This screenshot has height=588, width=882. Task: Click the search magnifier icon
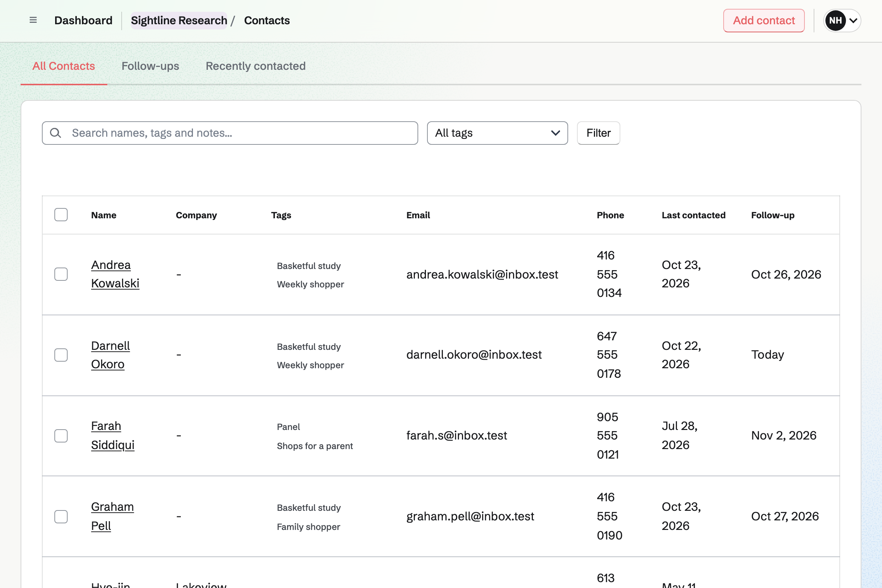pyautogui.click(x=55, y=133)
